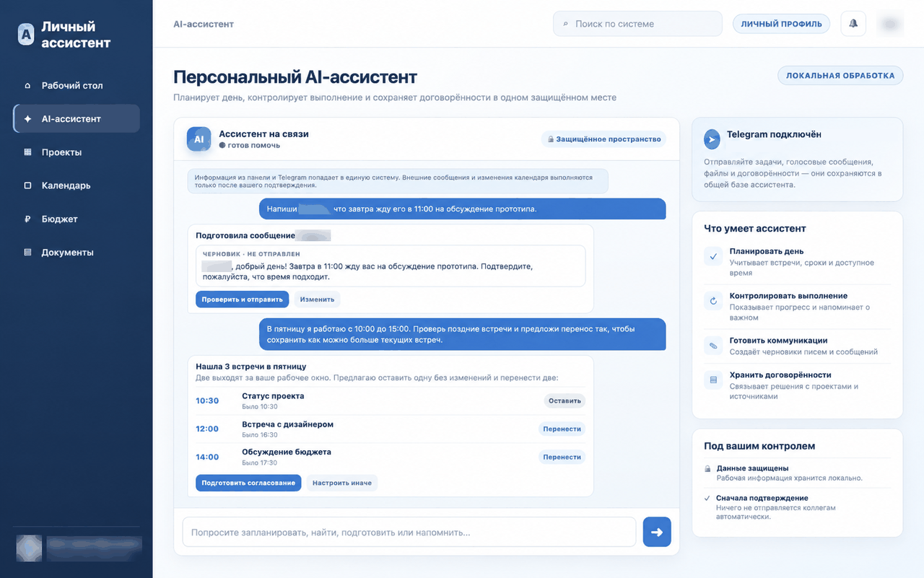Focus the "Поиск по системе" search field

point(637,24)
